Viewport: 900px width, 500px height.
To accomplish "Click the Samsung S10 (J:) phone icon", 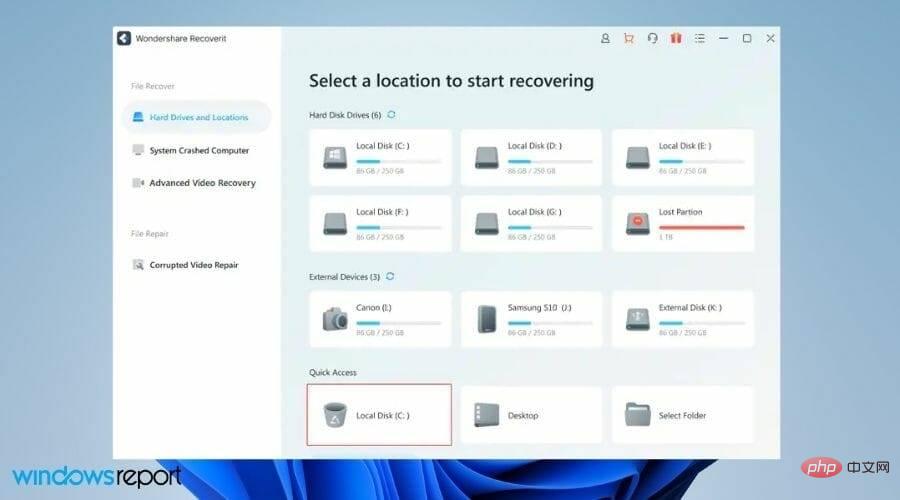I will pyautogui.click(x=486, y=319).
